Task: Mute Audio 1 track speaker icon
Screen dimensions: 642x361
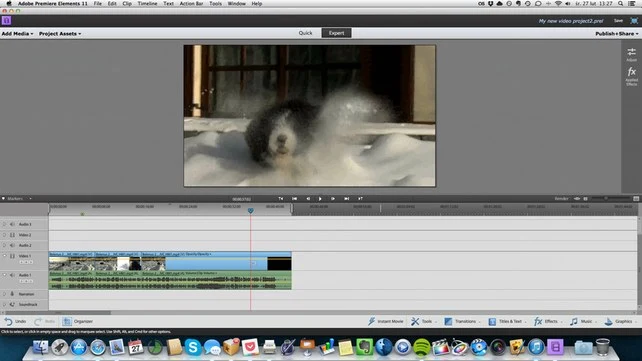Action: tap(12, 275)
